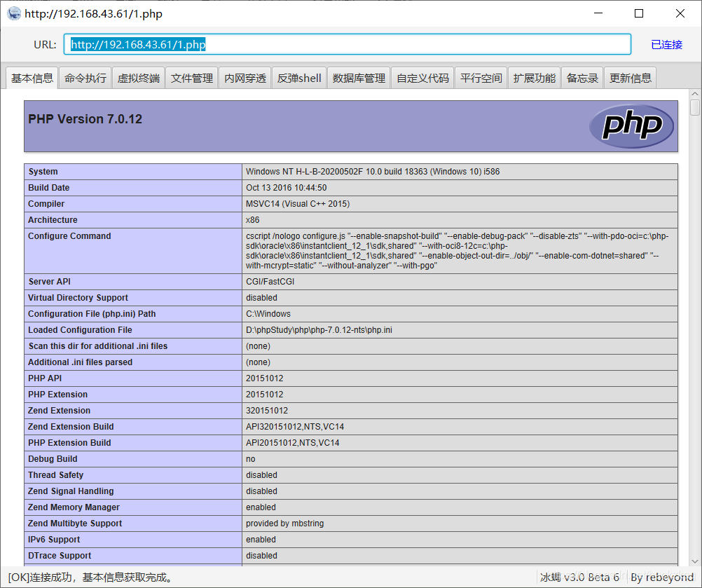Image resolution: width=702 pixels, height=588 pixels.
Task: Open the 扩展功能 tab
Action: tap(534, 78)
